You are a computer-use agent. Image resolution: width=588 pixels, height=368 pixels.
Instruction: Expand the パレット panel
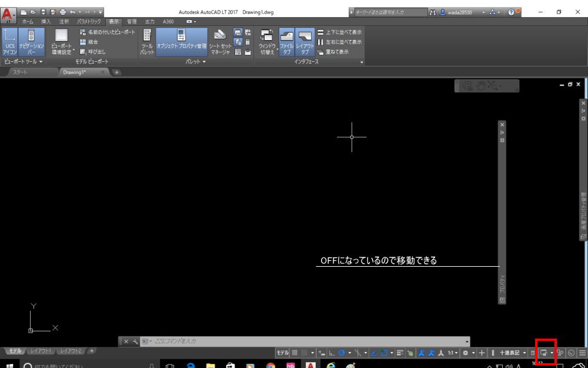pos(196,62)
